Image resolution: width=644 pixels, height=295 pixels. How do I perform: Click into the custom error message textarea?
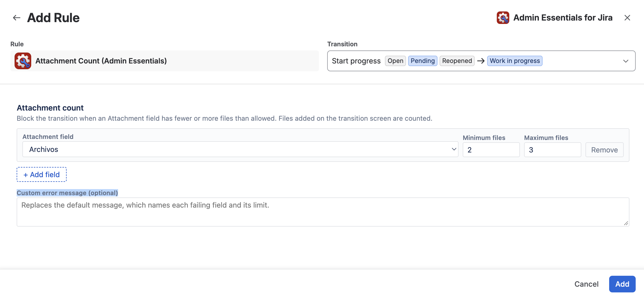(323, 212)
